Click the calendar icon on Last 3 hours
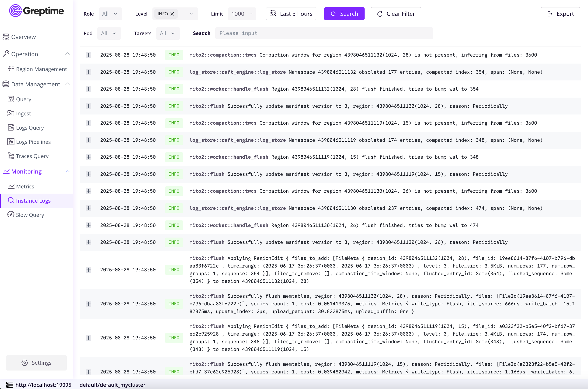Image resolution: width=588 pixels, height=389 pixels. click(x=272, y=14)
